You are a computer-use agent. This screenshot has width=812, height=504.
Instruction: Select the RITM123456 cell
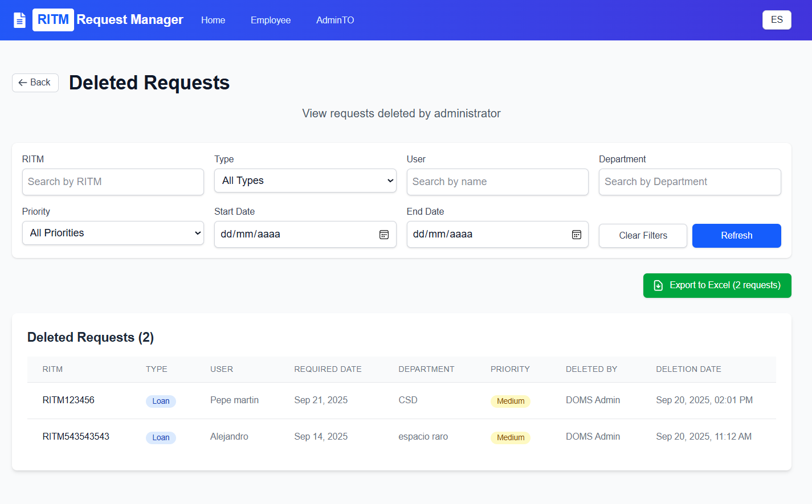pyautogui.click(x=68, y=400)
